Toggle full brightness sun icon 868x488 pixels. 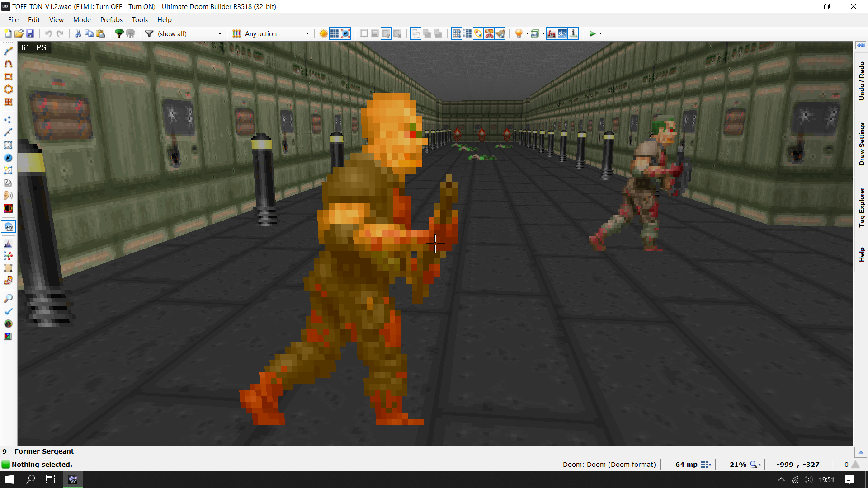pos(323,33)
